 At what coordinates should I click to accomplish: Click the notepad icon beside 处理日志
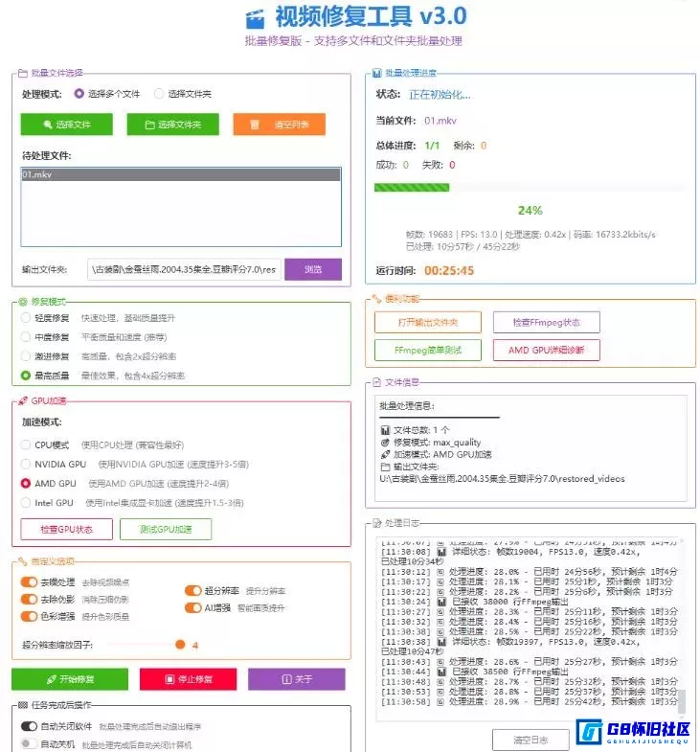click(377, 523)
